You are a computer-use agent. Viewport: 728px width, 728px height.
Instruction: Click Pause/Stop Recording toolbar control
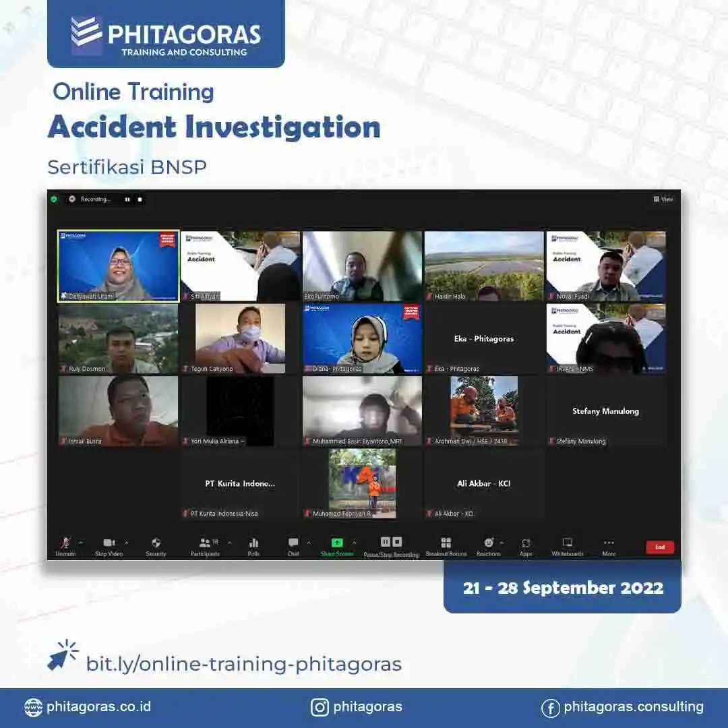[x=391, y=547]
